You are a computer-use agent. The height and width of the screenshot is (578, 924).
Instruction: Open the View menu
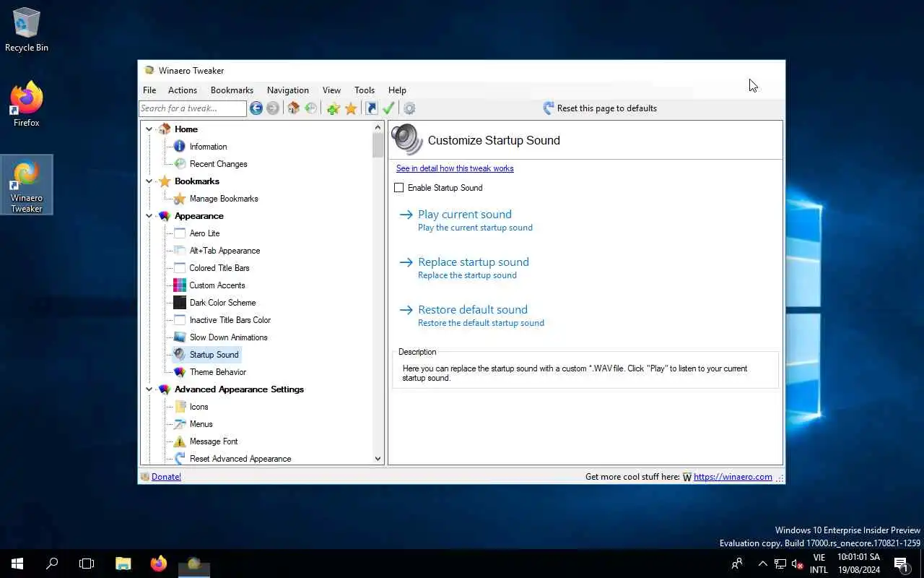(x=331, y=90)
